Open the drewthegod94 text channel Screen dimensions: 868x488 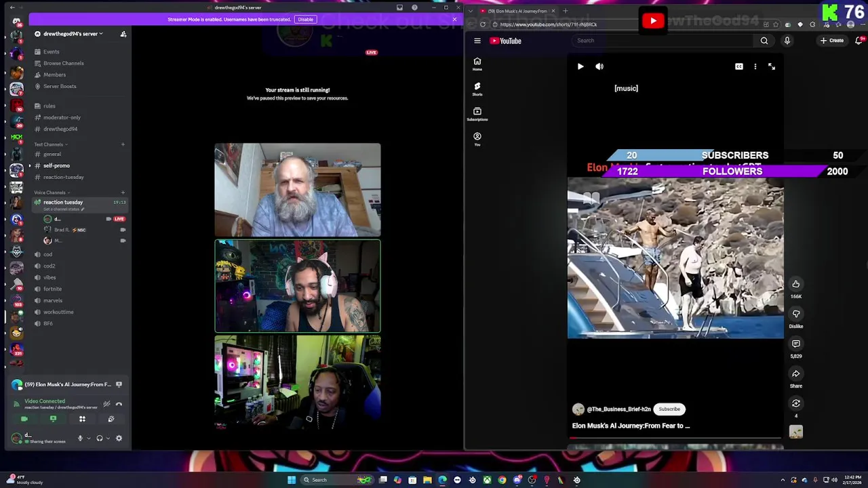(60, 129)
